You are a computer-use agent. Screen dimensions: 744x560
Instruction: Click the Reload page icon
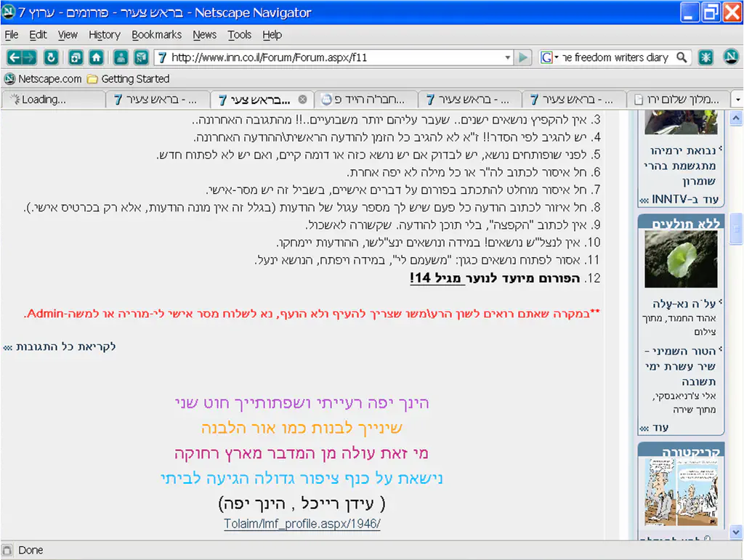point(51,57)
